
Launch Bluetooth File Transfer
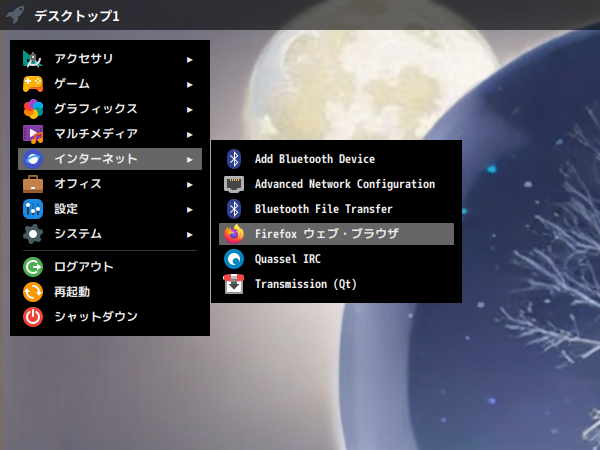pyautogui.click(x=336, y=209)
